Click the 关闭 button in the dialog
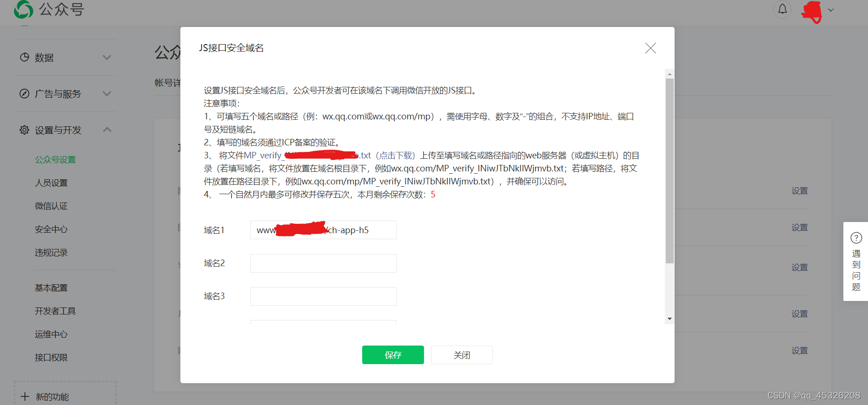 (462, 355)
